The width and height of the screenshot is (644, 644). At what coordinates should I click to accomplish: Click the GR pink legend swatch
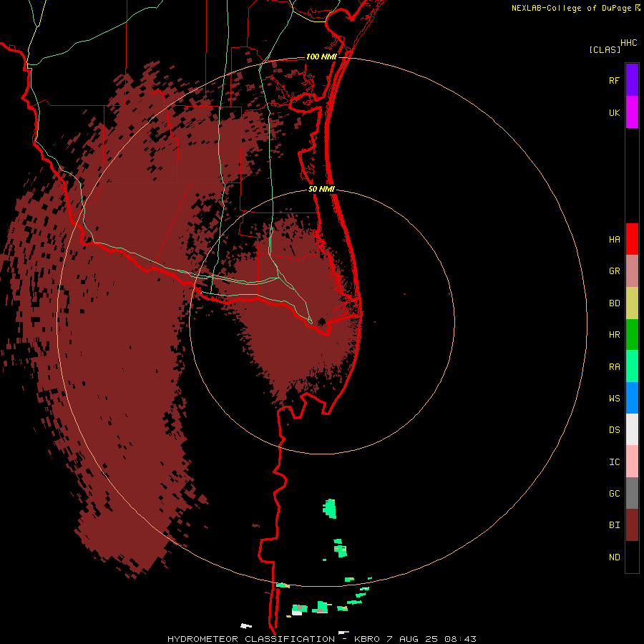[632, 270]
